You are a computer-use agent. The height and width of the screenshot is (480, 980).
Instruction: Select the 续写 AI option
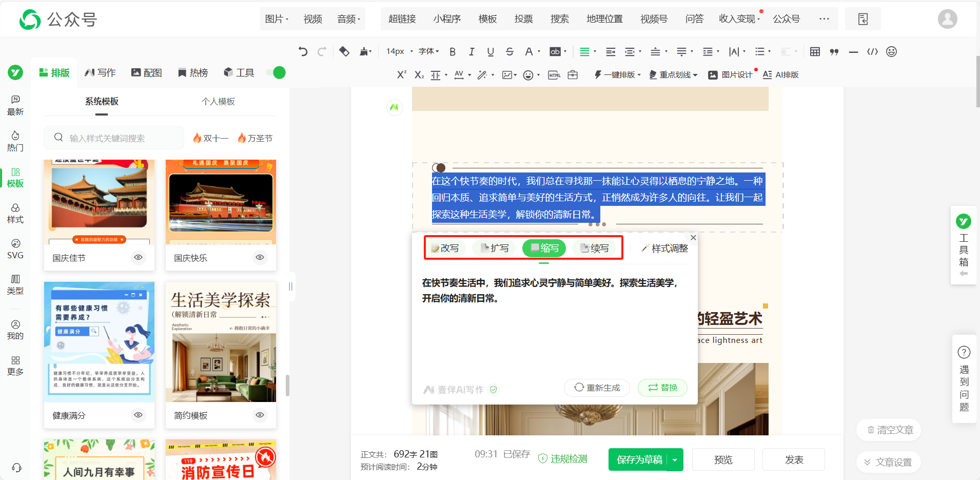[595, 248]
